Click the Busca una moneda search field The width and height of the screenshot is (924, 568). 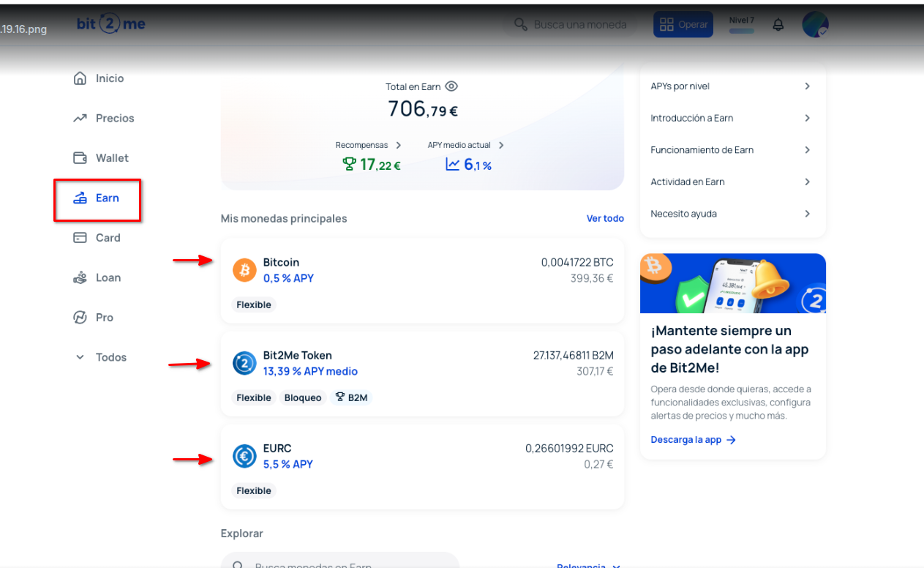pos(572,25)
